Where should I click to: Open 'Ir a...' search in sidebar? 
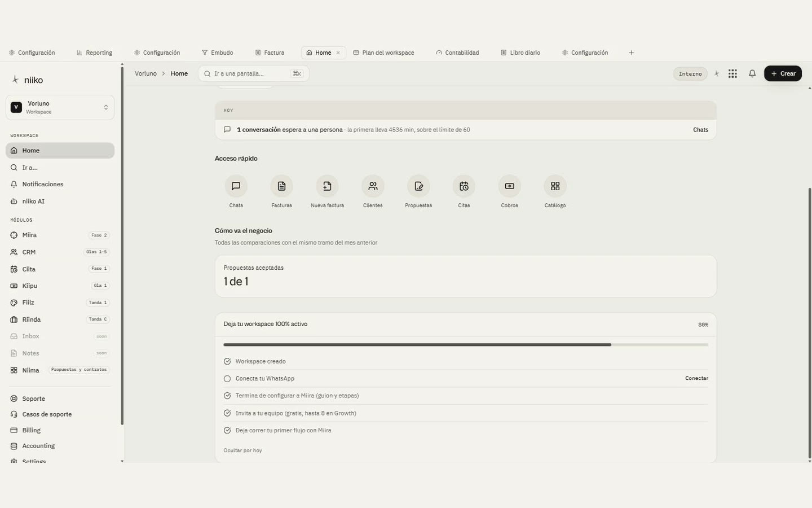click(60, 168)
